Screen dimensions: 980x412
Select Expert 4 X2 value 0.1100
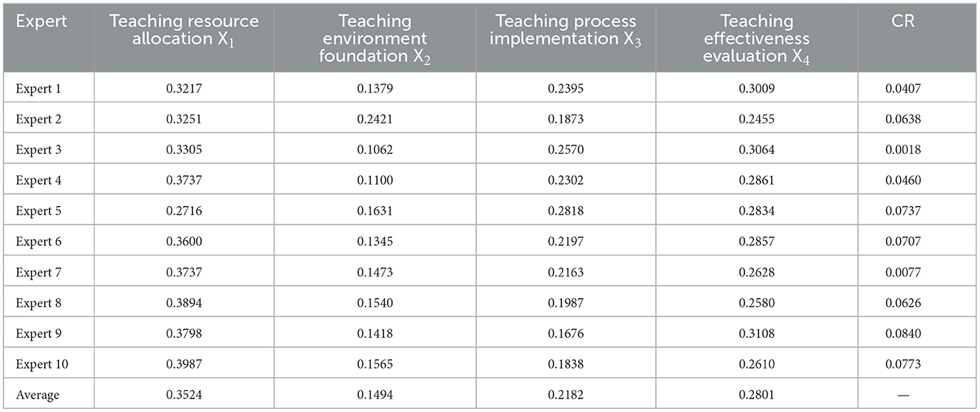pos(374,180)
